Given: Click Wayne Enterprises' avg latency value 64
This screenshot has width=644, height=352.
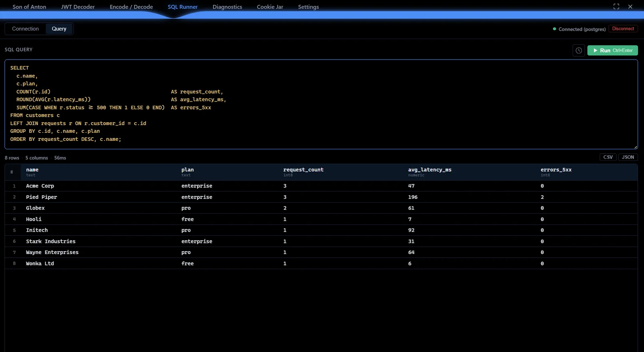Looking at the screenshot, I should [411, 252].
